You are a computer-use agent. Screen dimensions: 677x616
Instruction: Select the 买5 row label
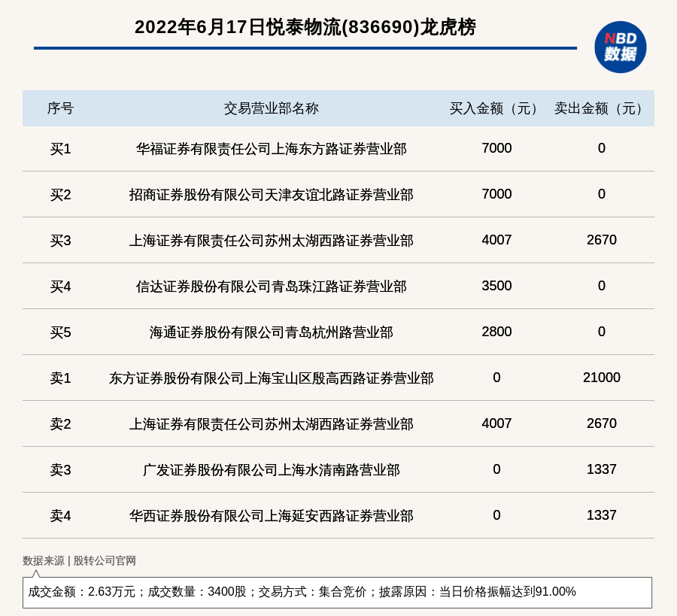[x=60, y=332]
